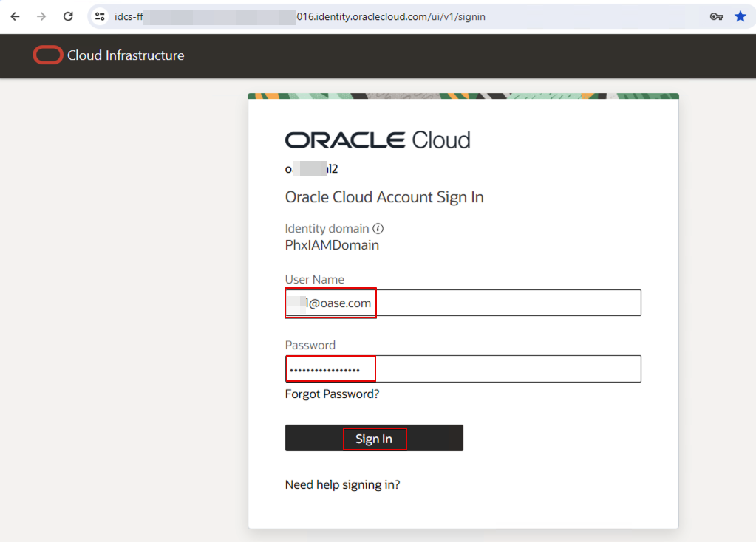
Task: Click the browser forward arrow
Action: (41, 16)
